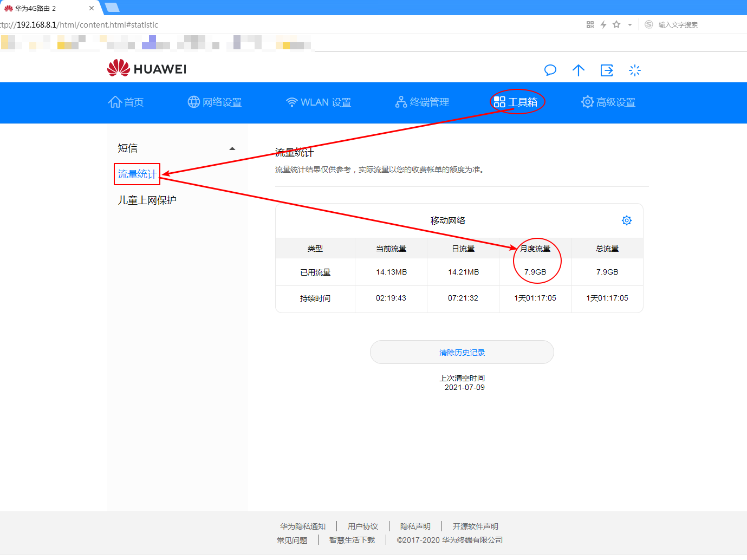747x560 pixels.
Task: Open the 华为隐私通知 link
Action: click(303, 526)
